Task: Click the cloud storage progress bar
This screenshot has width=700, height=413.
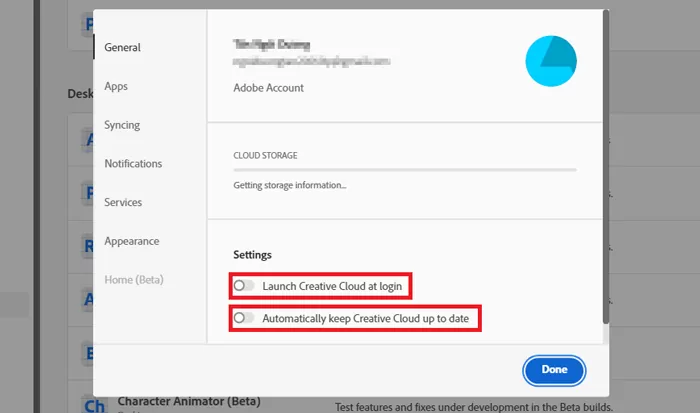Action: tap(404, 170)
